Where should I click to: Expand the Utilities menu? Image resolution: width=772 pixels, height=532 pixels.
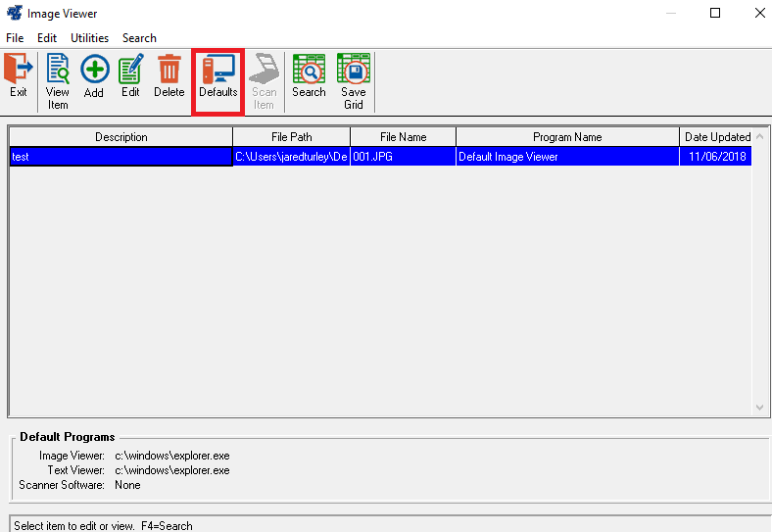89,38
